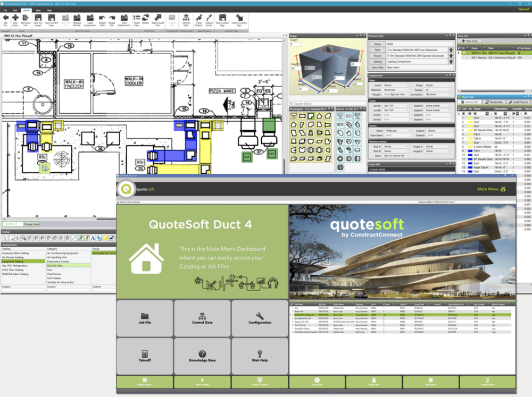532x397 pixels.
Task: Click Takeoff calculator tile on dashboard
Action: (x=145, y=356)
